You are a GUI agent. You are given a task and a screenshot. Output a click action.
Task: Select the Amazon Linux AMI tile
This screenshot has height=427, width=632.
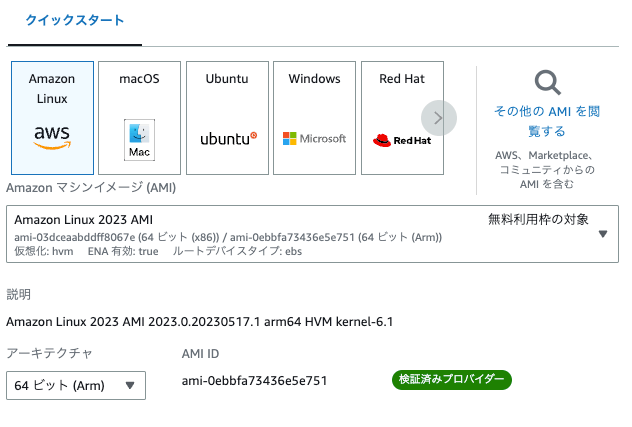tap(52, 118)
